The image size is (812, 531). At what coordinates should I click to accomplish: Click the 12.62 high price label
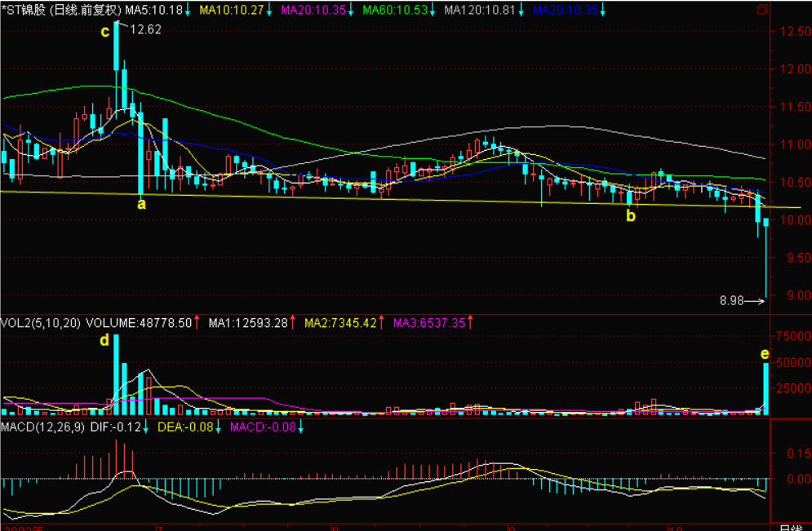click(146, 29)
